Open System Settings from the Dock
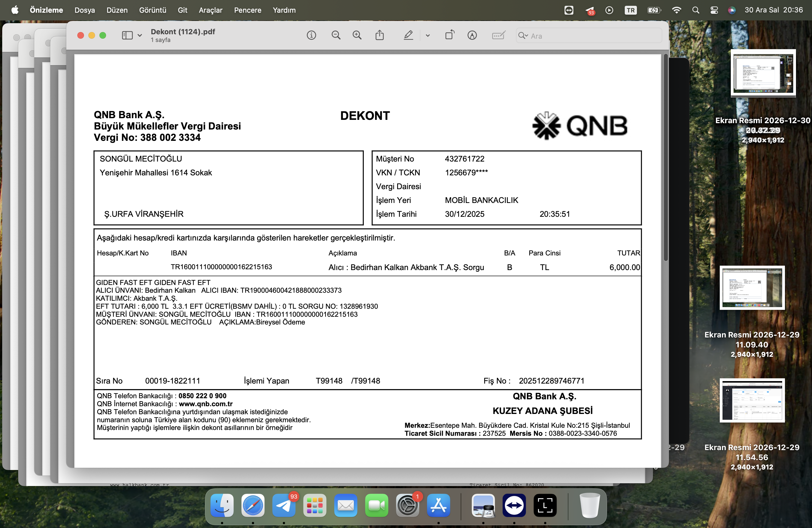The image size is (812, 528). [407, 505]
